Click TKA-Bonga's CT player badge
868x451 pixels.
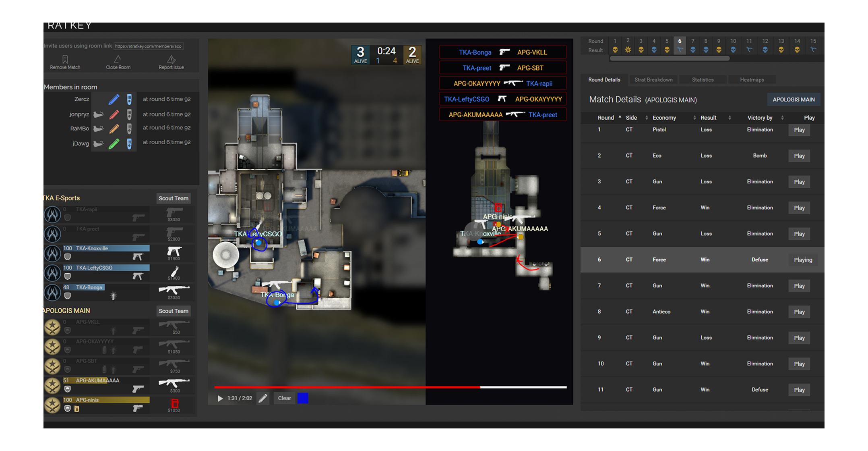click(x=52, y=293)
